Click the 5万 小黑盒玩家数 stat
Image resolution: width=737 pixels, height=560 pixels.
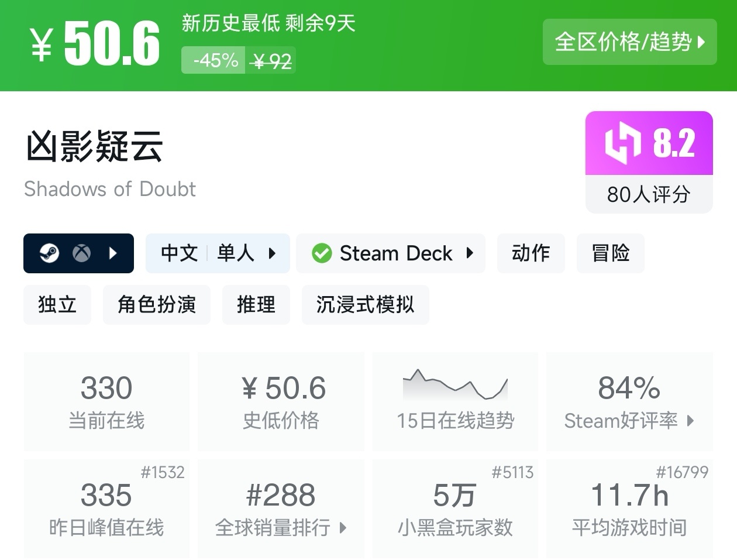click(455, 509)
